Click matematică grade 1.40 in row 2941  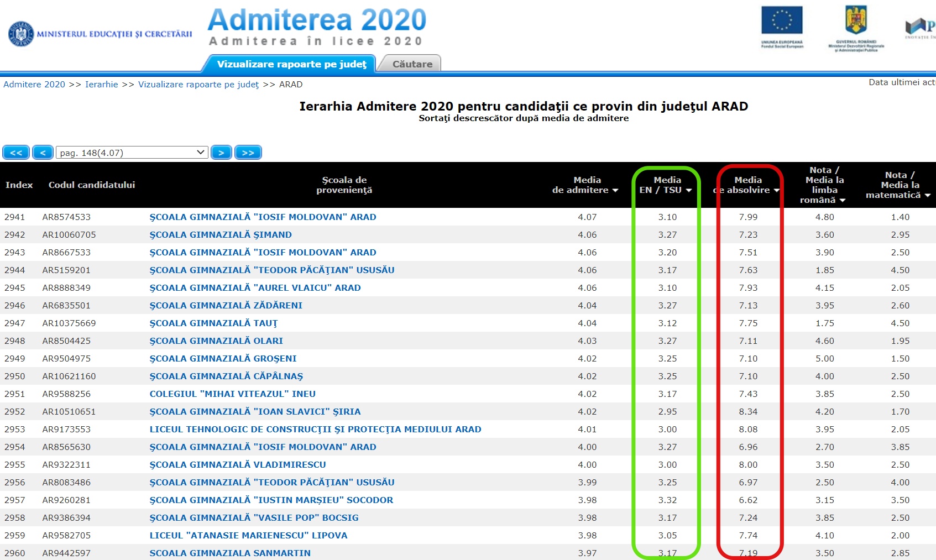pos(900,217)
